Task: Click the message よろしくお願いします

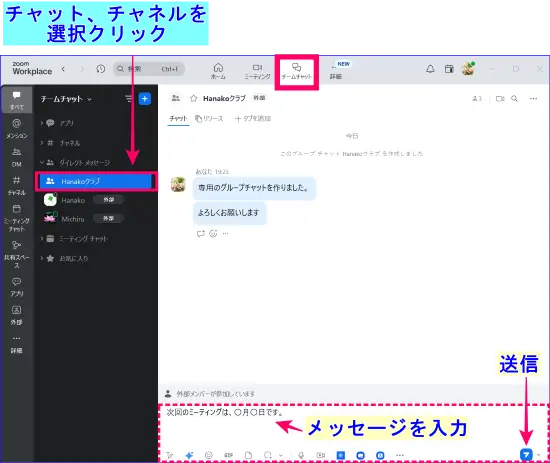Action: pyautogui.click(x=229, y=213)
